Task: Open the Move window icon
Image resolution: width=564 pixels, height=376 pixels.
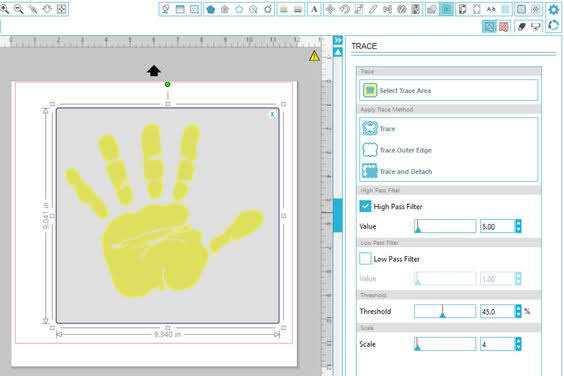Action: point(330,9)
